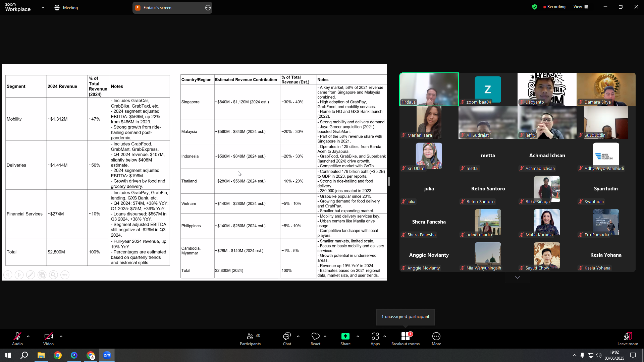This screenshot has width=644, height=362.
Task: Open the Windows Start menu
Action: (x=8, y=355)
